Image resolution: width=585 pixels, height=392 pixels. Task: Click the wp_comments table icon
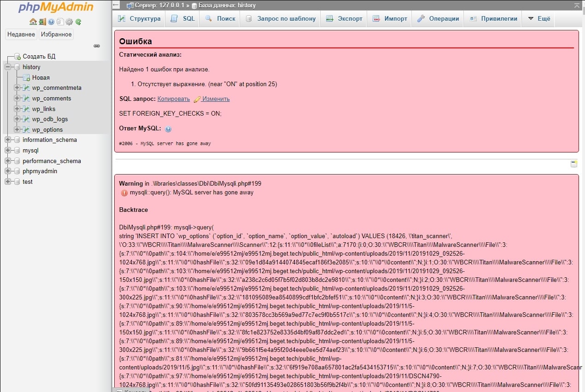point(27,98)
